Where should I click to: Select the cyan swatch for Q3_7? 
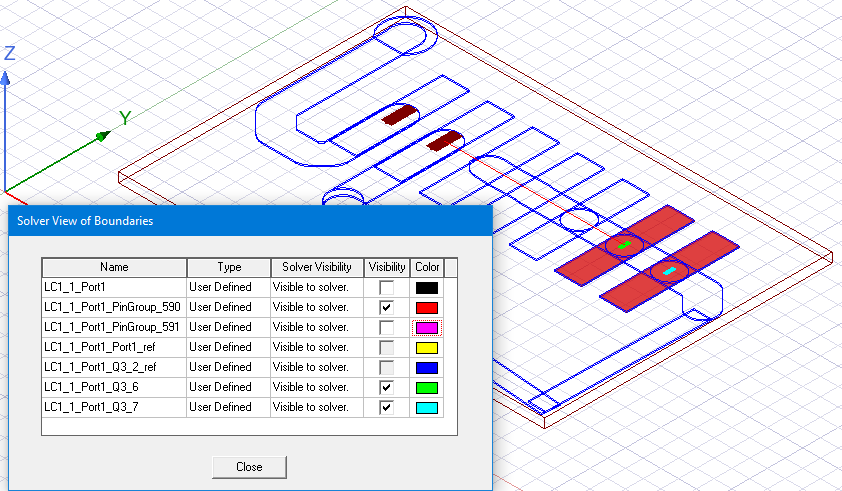[426, 407]
